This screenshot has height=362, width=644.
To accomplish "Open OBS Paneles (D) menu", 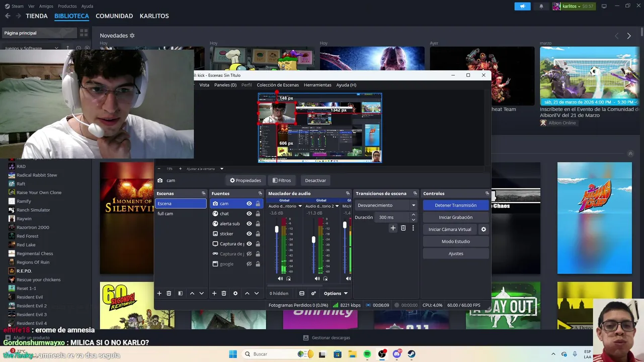I will pos(225,85).
